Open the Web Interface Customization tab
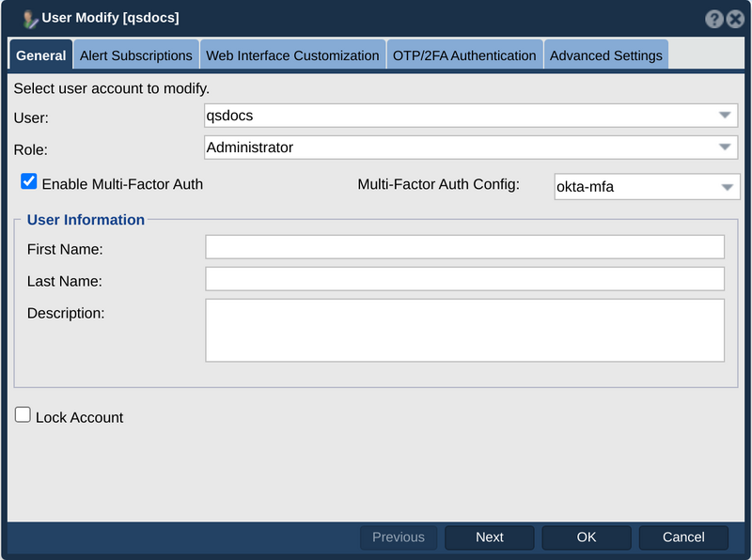This screenshot has width=752, height=560. tap(292, 55)
